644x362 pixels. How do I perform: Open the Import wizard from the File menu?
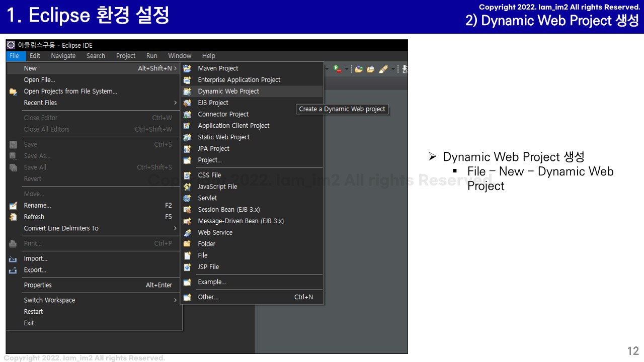pos(35,258)
